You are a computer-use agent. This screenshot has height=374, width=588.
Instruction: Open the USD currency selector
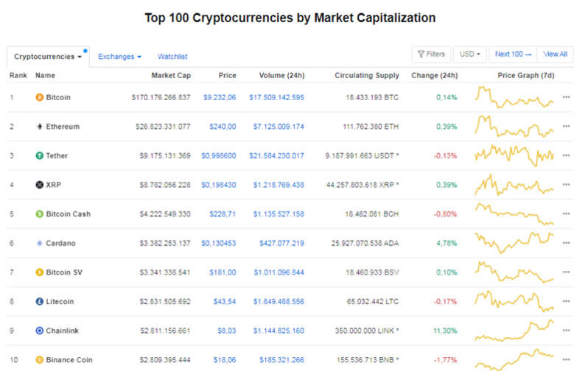click(469, 54)
